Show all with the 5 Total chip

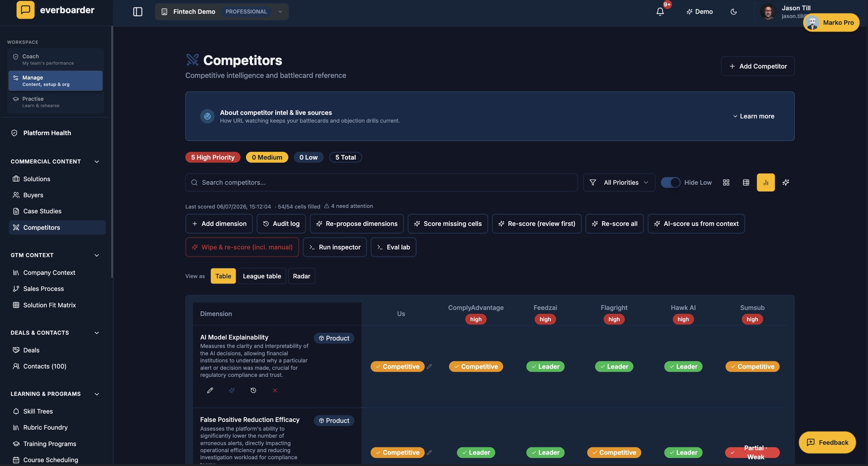point(345,157)
